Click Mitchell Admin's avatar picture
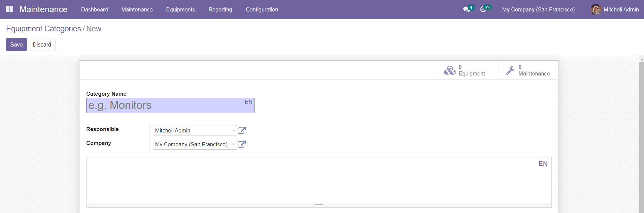Screen dimensions: 644x213 pos(596,9)
